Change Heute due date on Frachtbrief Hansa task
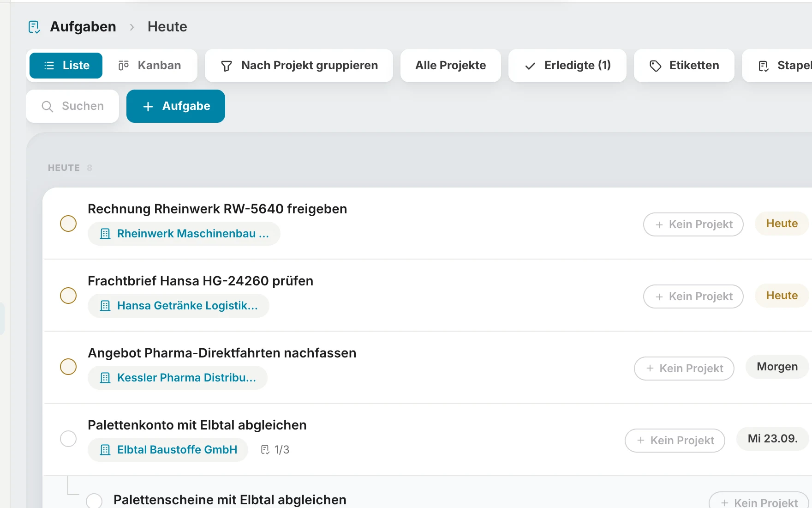The height and width of the screenshot is (508, 812). [x=782, y=296]
